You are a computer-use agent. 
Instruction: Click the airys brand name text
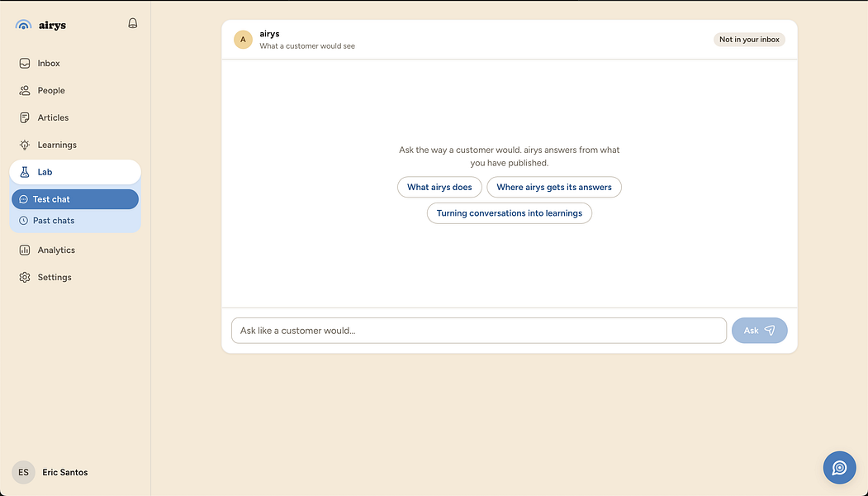click(53, 25)
